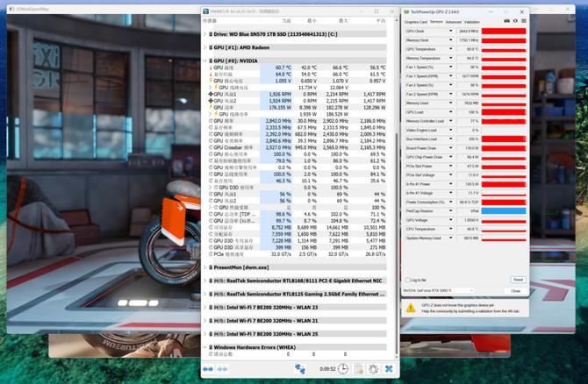Open the GPU Temperature sensor dropdown

(451, 49)
